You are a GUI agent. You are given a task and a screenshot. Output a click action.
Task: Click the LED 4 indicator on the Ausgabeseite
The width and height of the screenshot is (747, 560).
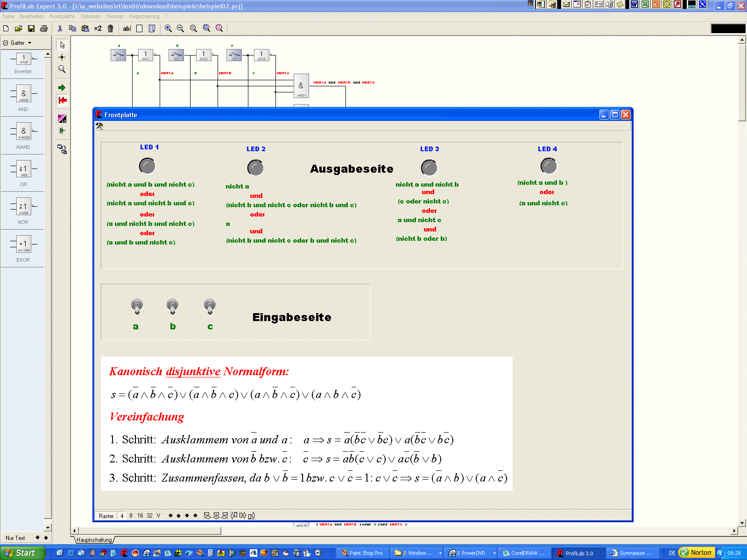pos(549,166)
